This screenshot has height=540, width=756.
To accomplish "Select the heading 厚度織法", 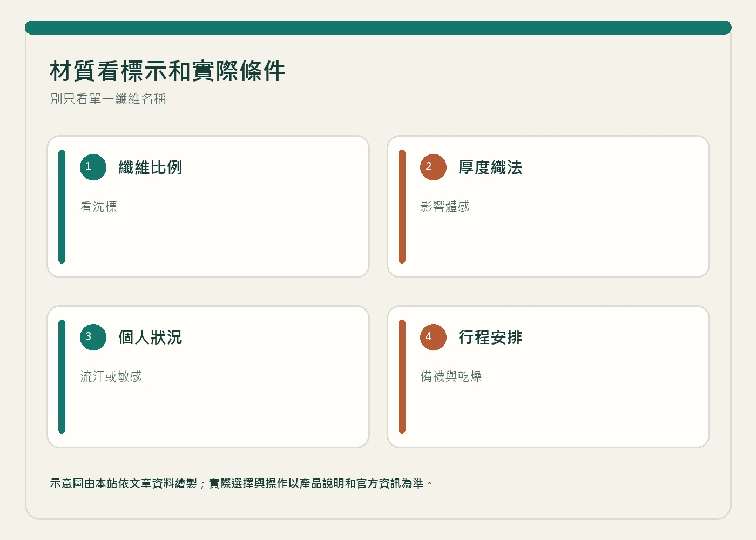I will 490,167.
